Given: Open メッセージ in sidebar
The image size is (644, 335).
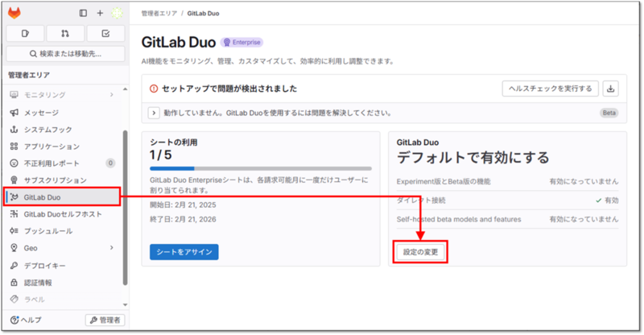Looking at the screenshot, I should (x=62, y=113).
